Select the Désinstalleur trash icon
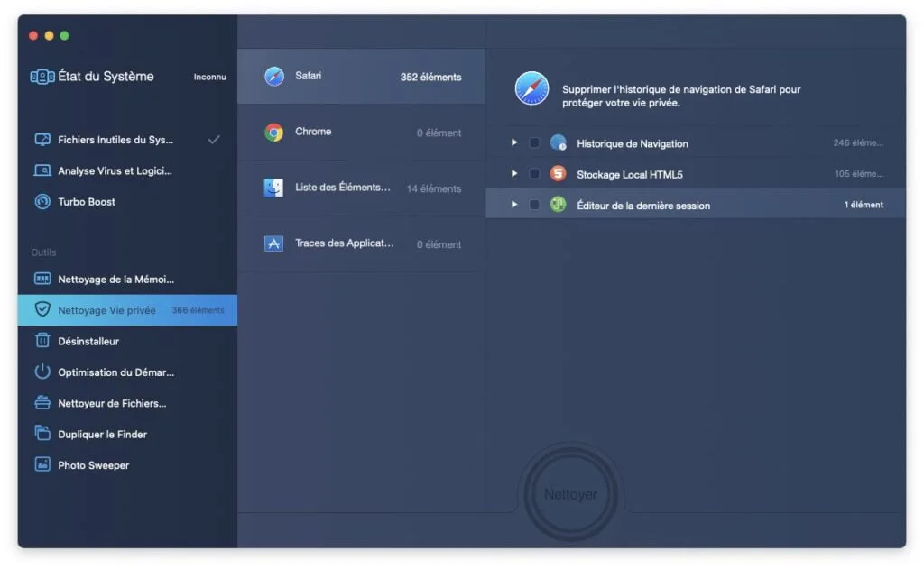This screenshot has width=924, height=569. pos(42,341)
